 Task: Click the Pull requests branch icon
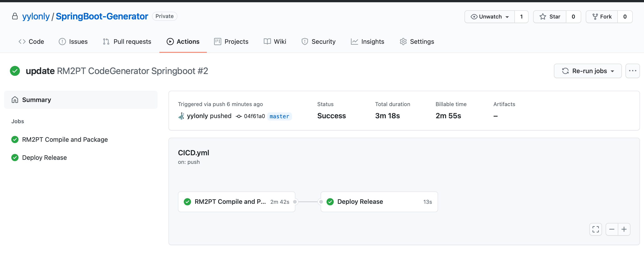click(x=106, y=42)
